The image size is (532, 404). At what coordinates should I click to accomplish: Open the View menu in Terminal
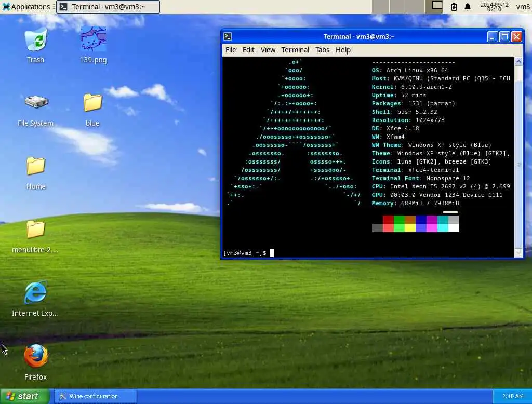point(268,50)
